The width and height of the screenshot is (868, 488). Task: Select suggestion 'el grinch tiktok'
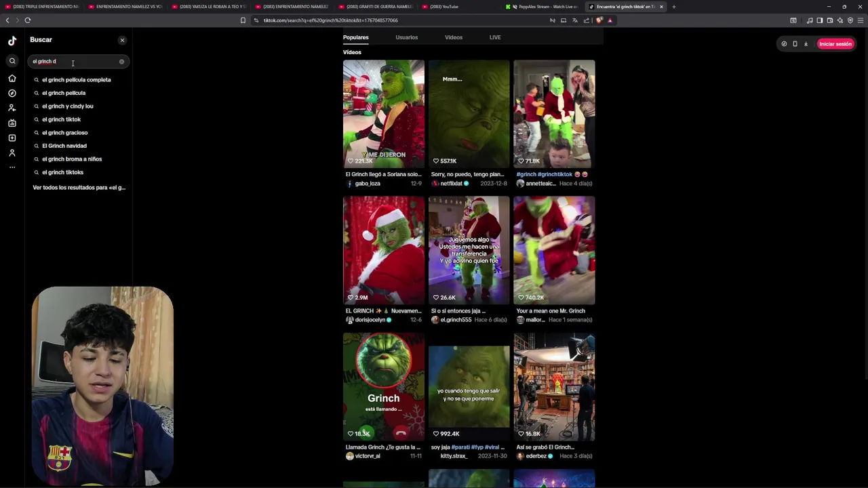click(61, 119)
